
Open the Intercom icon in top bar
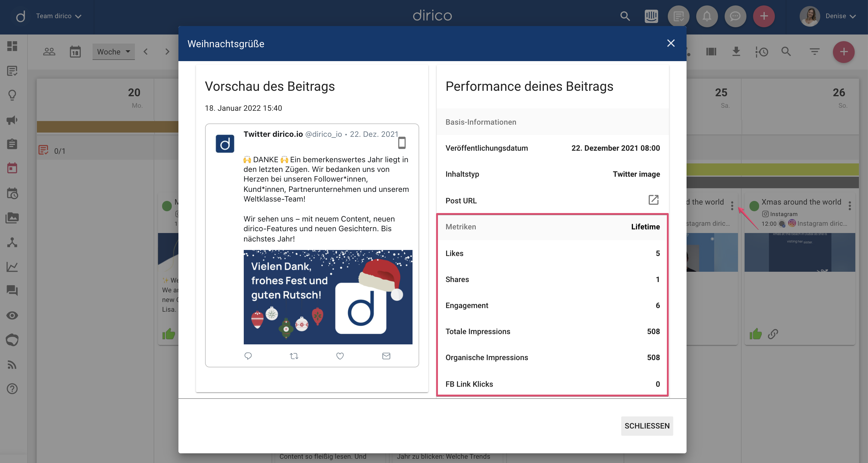651,16
